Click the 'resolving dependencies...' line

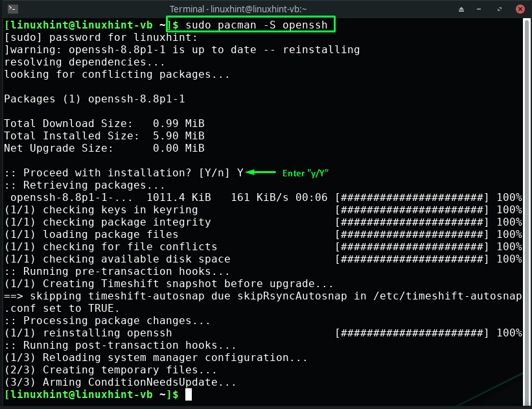tap(84, 62)
